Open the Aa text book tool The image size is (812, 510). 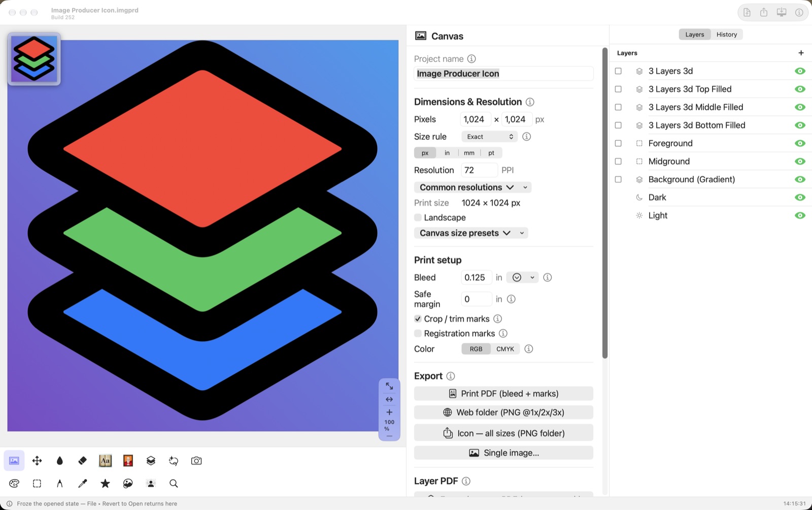pyautogui.click(x=105, y=461)
